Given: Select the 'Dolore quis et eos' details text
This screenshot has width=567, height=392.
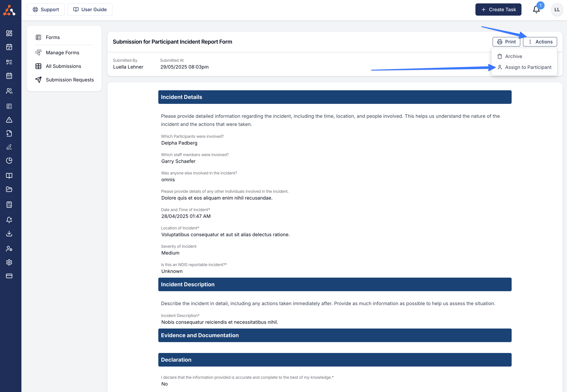Looking at the screenshot, I should click(217, 198).
